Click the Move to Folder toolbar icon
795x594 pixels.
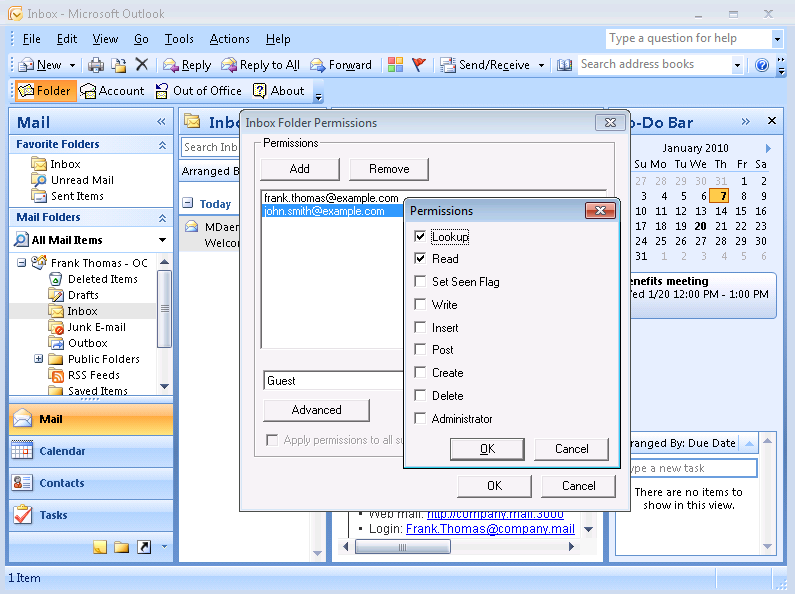pyautogui.click(x=119, y=65)
